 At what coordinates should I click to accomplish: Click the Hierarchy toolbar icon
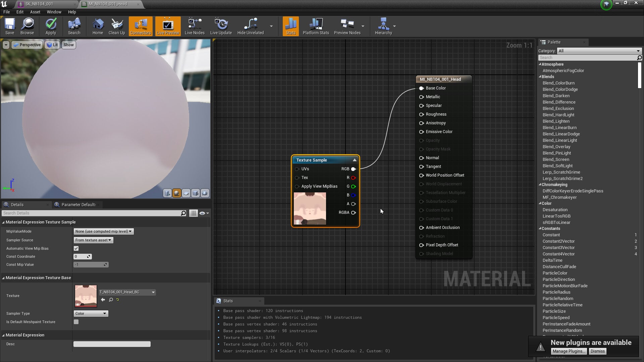(383, 26)
